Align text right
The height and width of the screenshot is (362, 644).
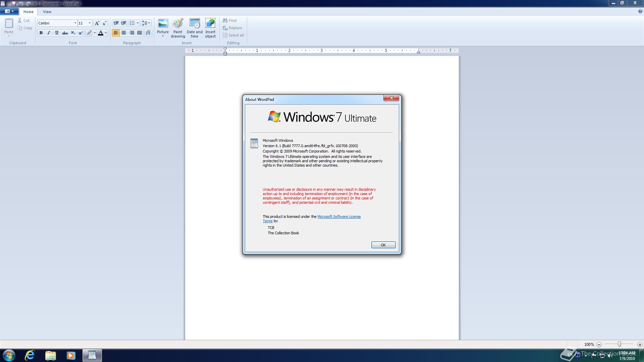[132, 33]
